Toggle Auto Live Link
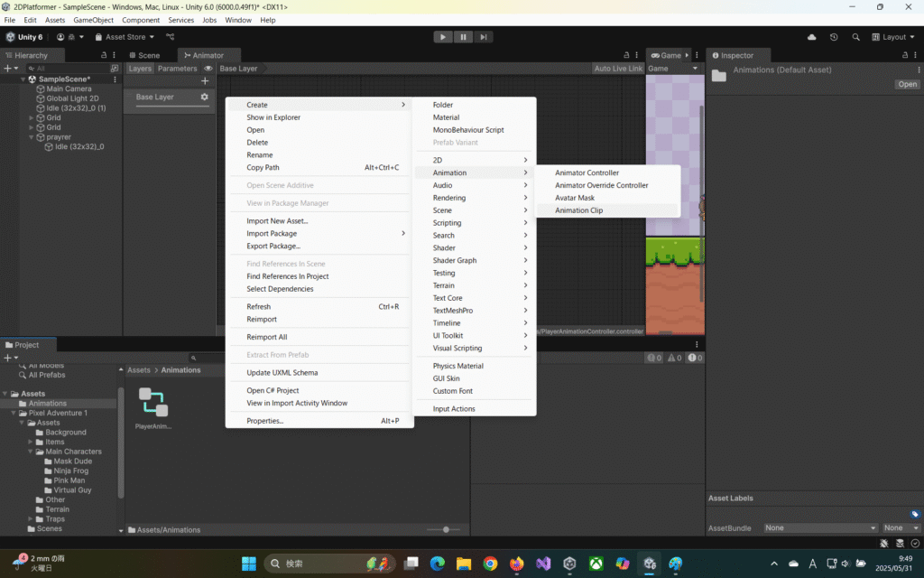 tap(618, 69)
